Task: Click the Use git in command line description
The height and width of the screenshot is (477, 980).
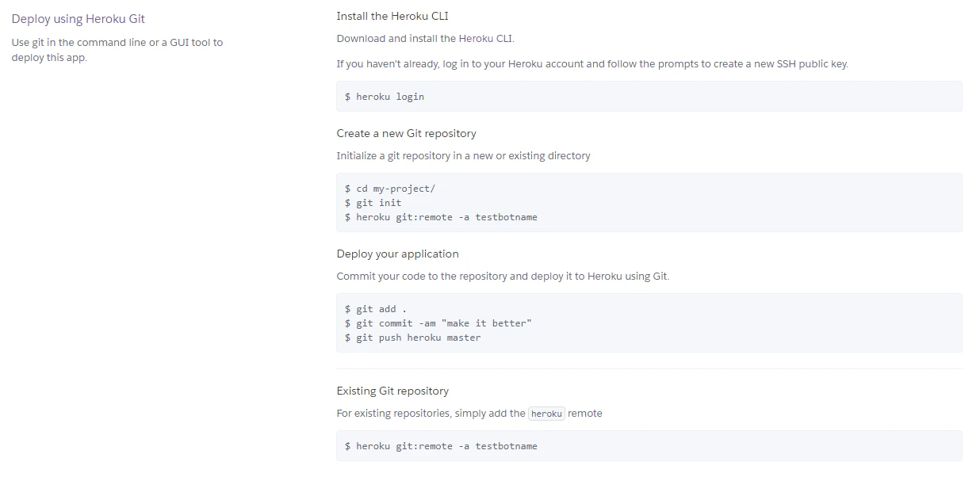Action: 117,50
